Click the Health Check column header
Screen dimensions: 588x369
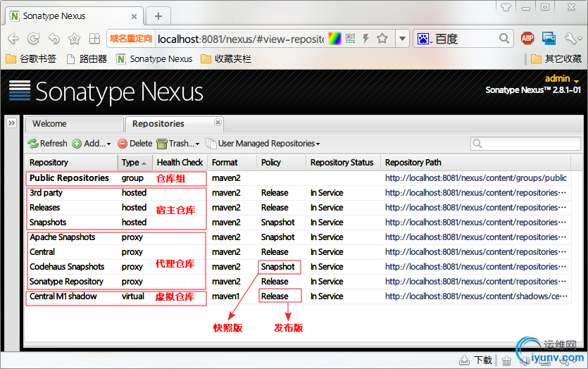(180, 163)
